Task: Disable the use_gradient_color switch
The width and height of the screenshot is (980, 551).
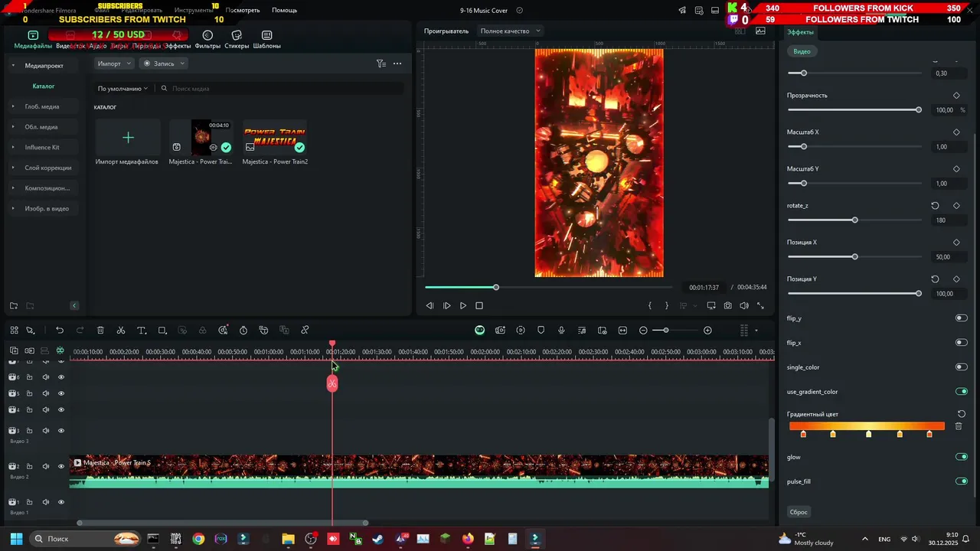Action: coord(961,392)
